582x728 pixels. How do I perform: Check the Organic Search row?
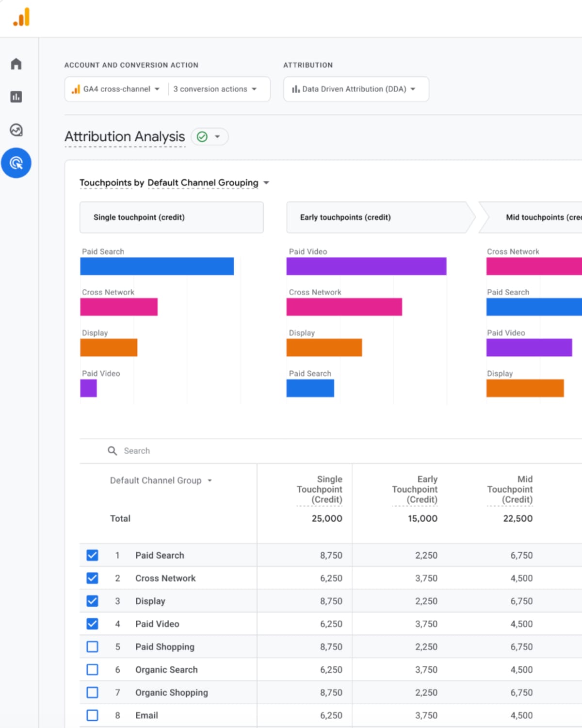92,669
